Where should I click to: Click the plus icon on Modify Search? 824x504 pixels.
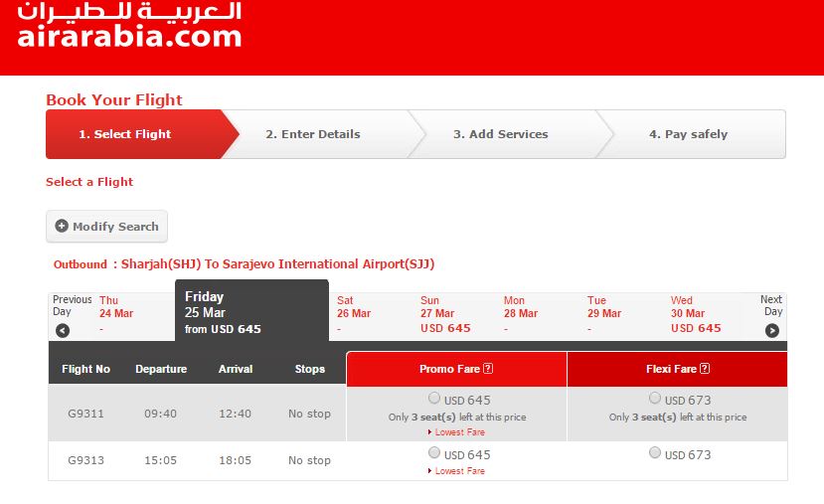point(62,226)
